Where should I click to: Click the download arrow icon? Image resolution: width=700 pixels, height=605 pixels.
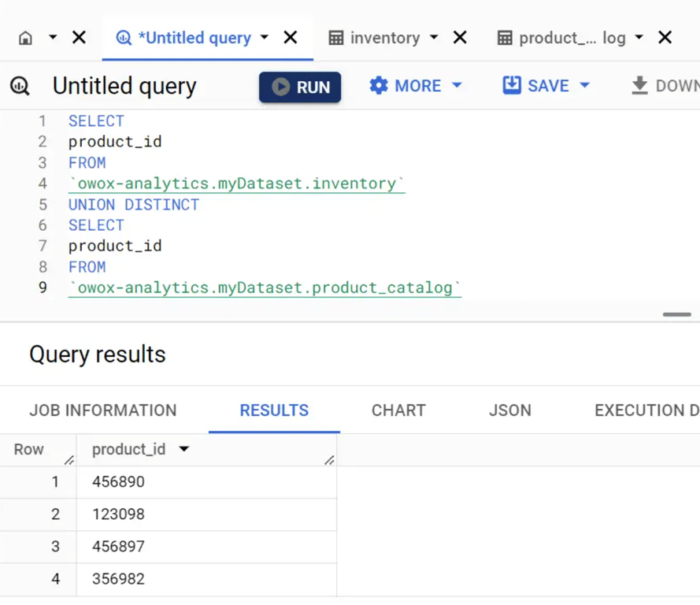point(639,85)
